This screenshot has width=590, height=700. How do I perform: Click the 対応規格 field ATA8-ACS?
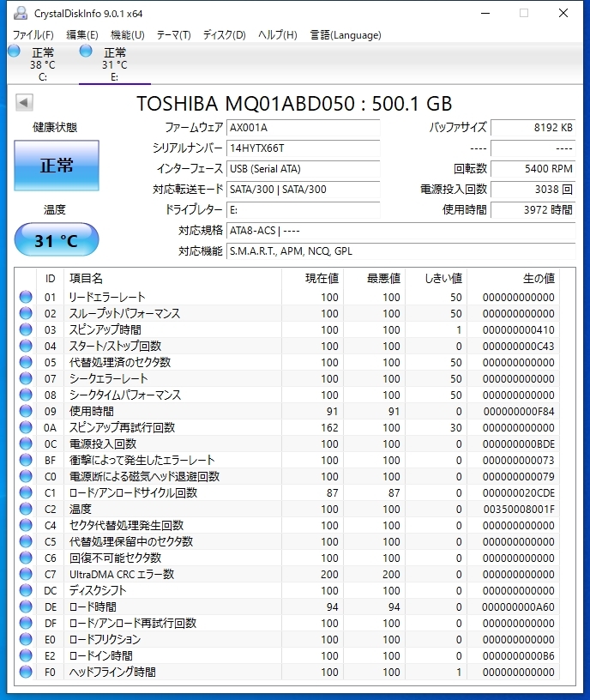click(x=400, y=231)
